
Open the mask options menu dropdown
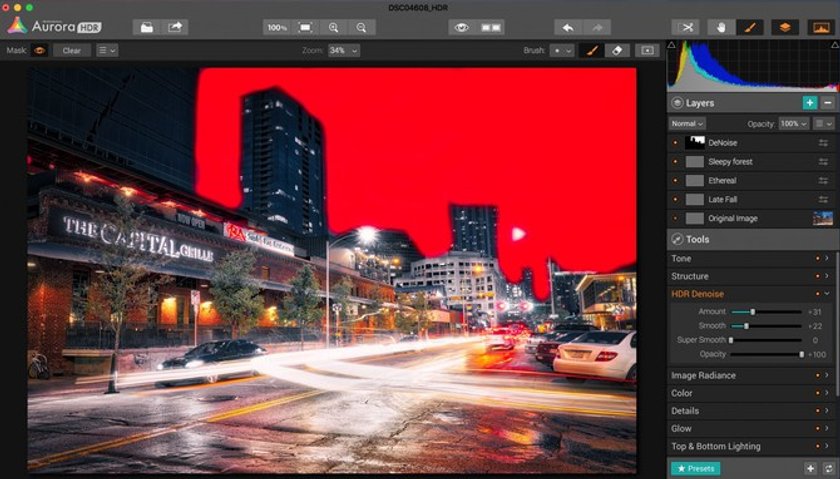click(x=107, y=50)
